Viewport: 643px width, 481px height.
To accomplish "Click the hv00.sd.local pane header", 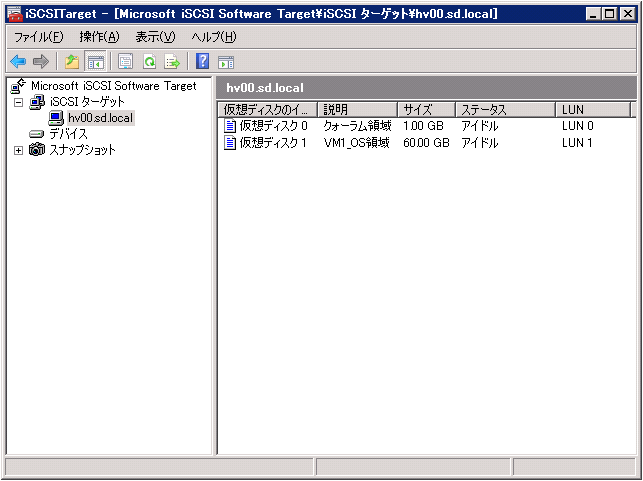I will [x=426, y=88].
